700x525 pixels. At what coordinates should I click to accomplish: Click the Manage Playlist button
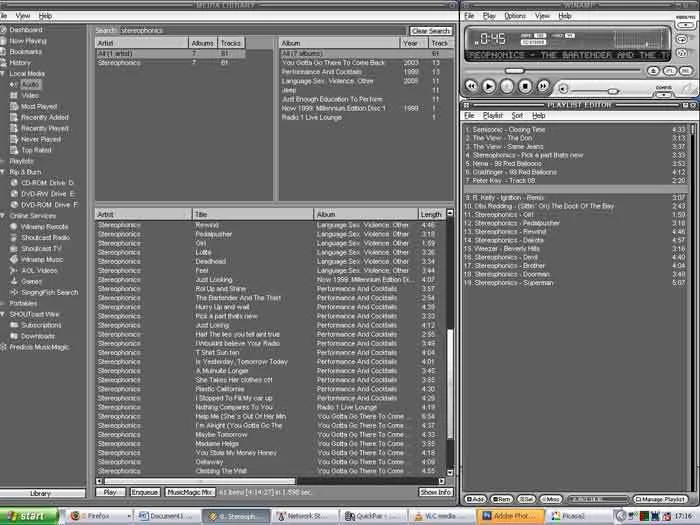click(660, 499)
